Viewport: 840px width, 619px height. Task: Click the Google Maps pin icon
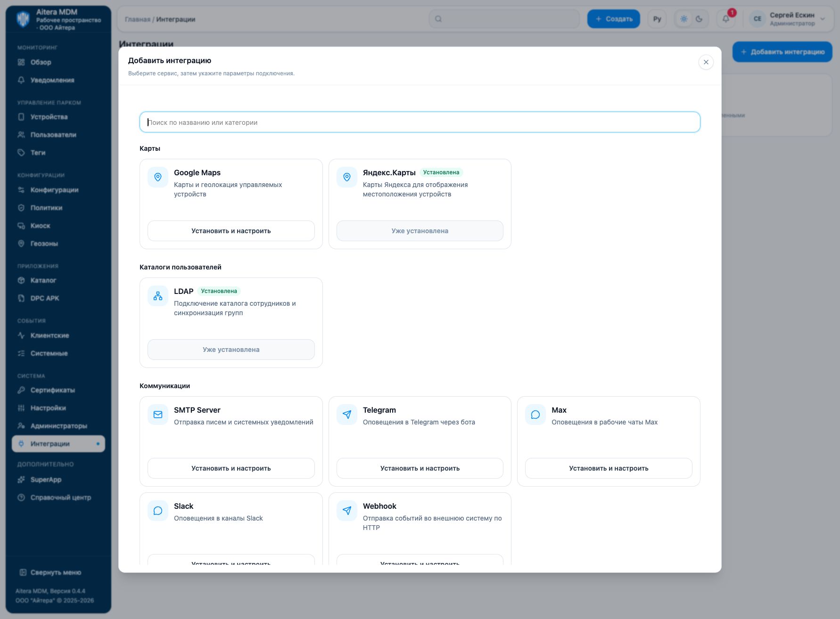click(x=158, y=177)
